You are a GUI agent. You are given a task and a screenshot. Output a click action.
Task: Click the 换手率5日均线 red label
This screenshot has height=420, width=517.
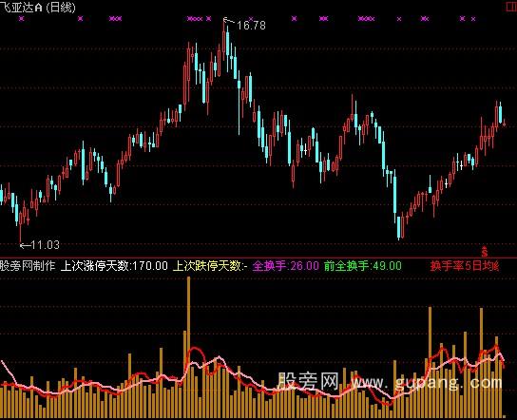point(465,265)
